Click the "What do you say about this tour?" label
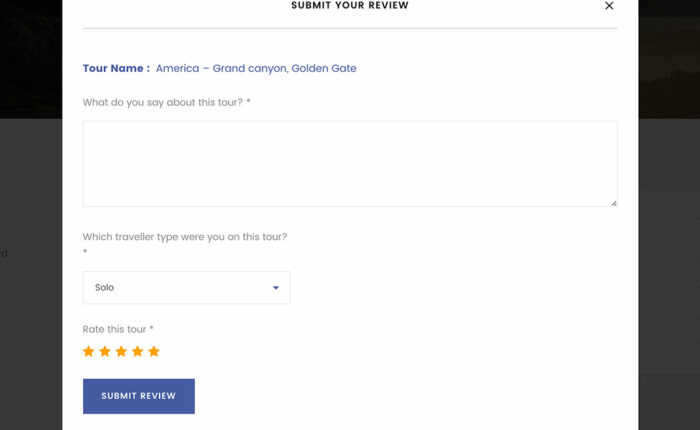The image size is (700, 430). [163, 102]
